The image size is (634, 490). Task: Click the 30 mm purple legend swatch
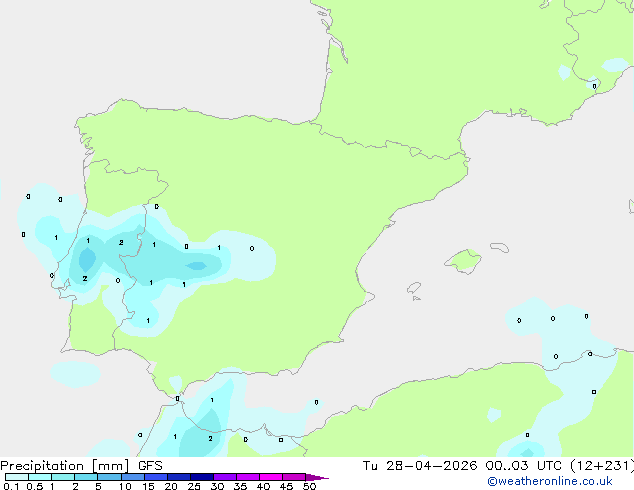point(224,477)
